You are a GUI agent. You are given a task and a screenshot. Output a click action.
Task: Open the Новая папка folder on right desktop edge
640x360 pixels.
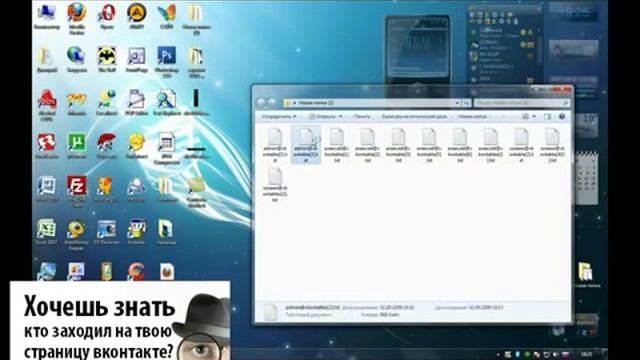[586, 275]
